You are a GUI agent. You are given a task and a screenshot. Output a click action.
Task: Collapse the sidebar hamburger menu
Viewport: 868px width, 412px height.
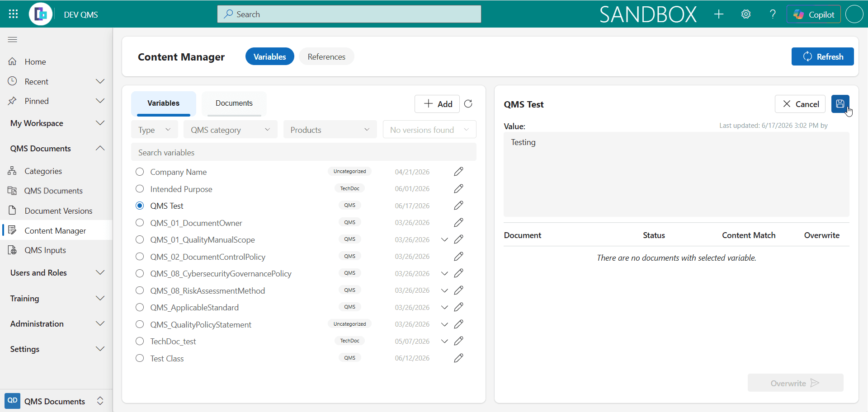coord(13,40)
